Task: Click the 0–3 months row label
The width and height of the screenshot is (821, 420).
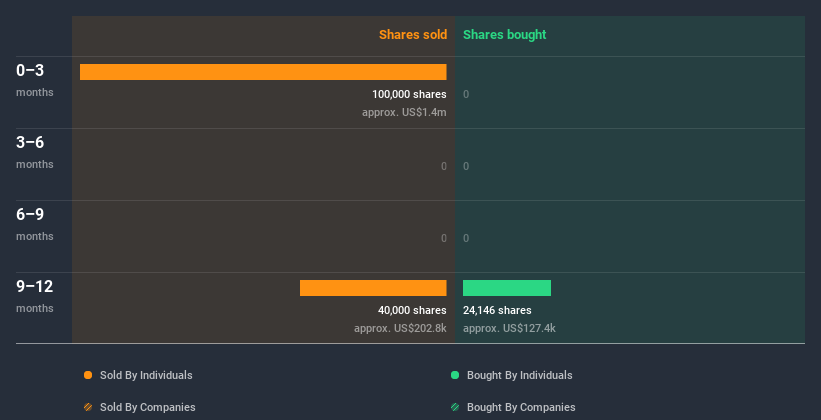Action: click(35, 80)
